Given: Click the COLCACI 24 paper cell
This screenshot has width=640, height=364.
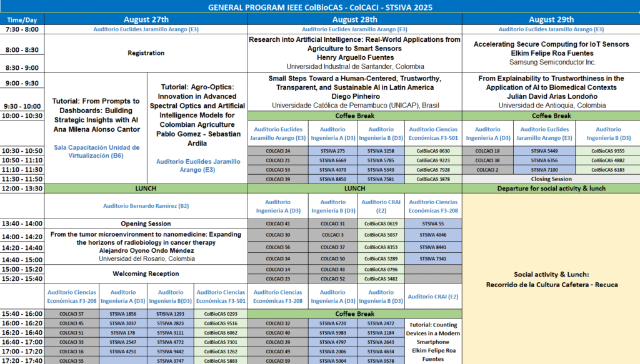Looking at the screenshot, I should tap(278, 151).
